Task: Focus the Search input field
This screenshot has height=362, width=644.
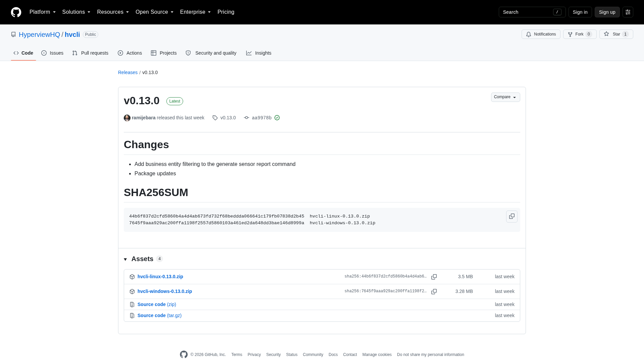Action: (x=532, y=12)
